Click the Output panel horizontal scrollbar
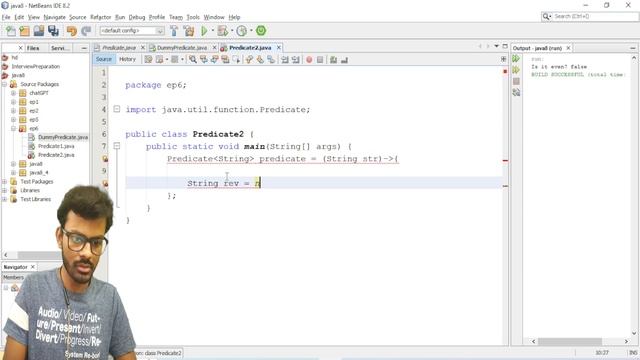 pyautogui.click(x=569, y=341)
